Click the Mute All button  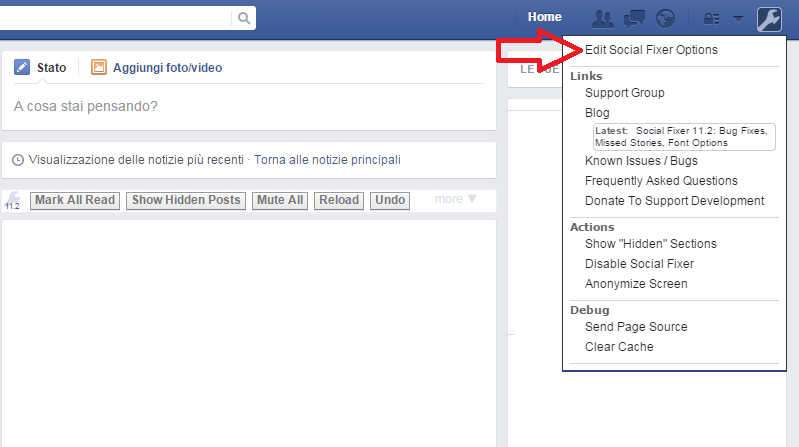tap(280, 200)
